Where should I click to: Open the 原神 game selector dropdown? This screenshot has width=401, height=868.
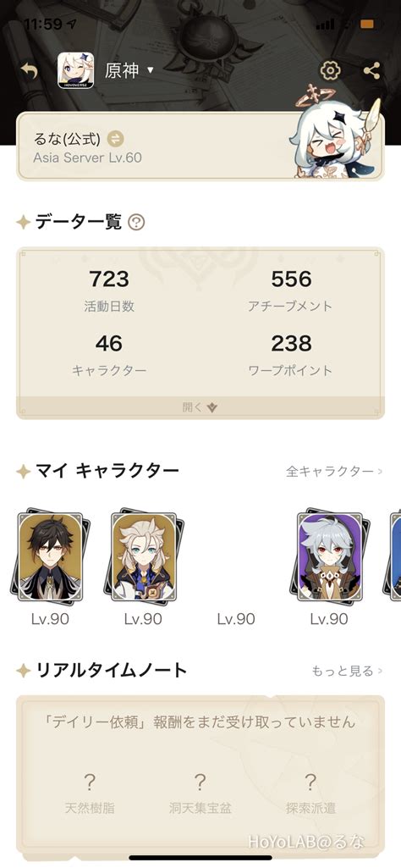click(x=129, y=71)
